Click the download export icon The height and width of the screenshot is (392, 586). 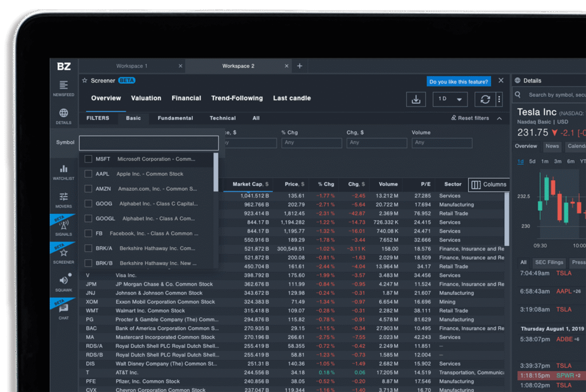pyautogui.click(x=416, y=99)
